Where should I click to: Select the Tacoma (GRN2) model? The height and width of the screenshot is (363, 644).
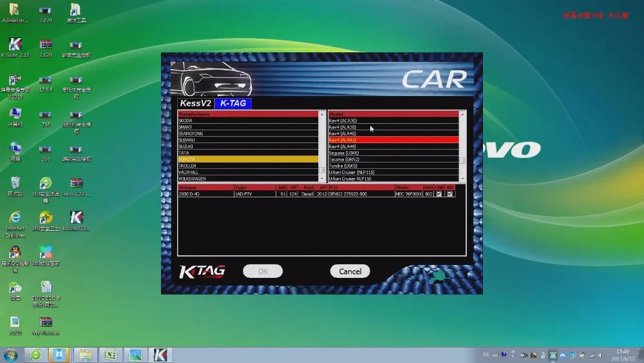[393, 159]
